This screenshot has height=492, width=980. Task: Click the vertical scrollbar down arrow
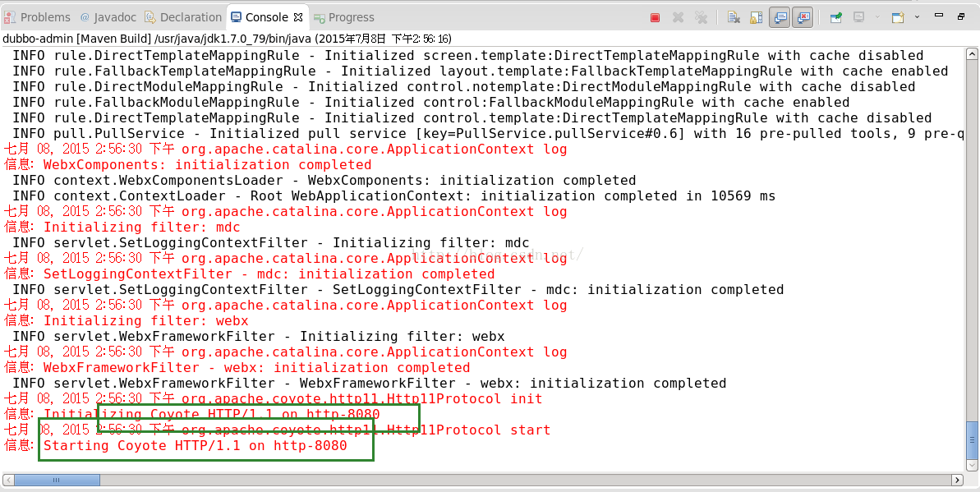coord(971,466)
